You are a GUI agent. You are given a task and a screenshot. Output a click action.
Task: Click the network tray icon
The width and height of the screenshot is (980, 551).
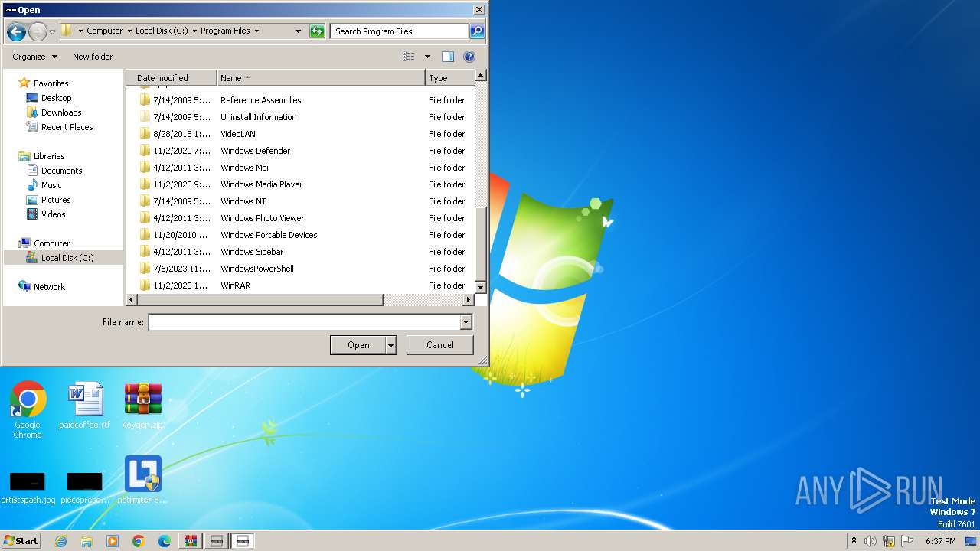(x=889, y=541)
